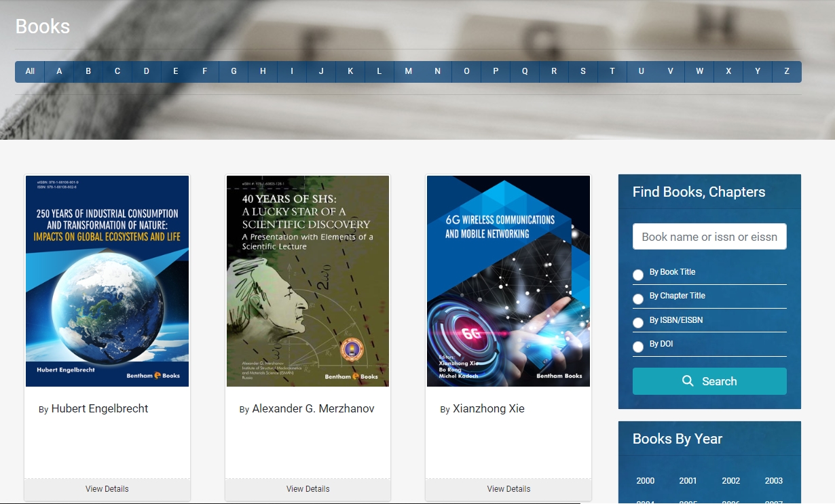The image size is (835, 504).
Task: Click author name Xianzhong Xie
Action: click(489, 408)
